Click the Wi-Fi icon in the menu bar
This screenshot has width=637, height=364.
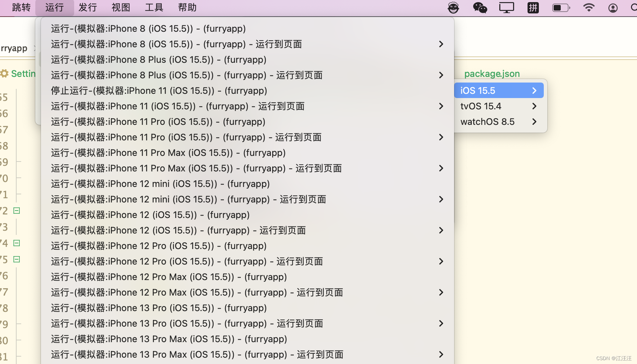(x=589, y=7)
